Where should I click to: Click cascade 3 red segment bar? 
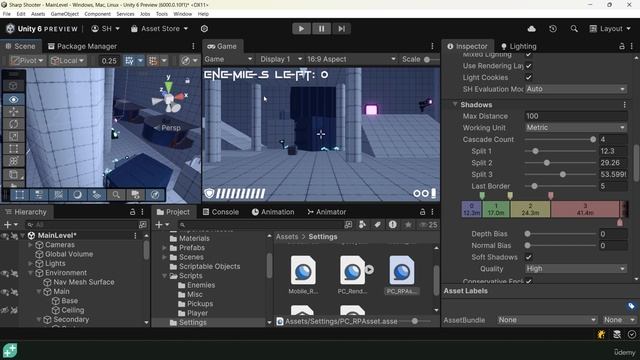point(585,209)
